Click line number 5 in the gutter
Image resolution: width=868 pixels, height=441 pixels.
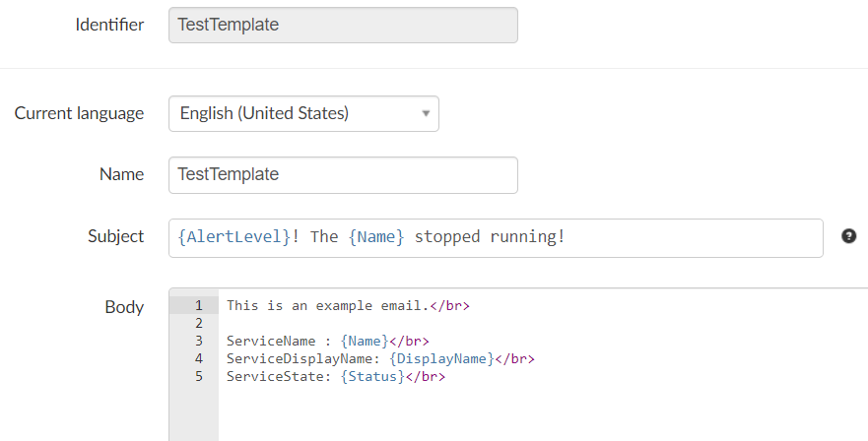click(198, 376)
